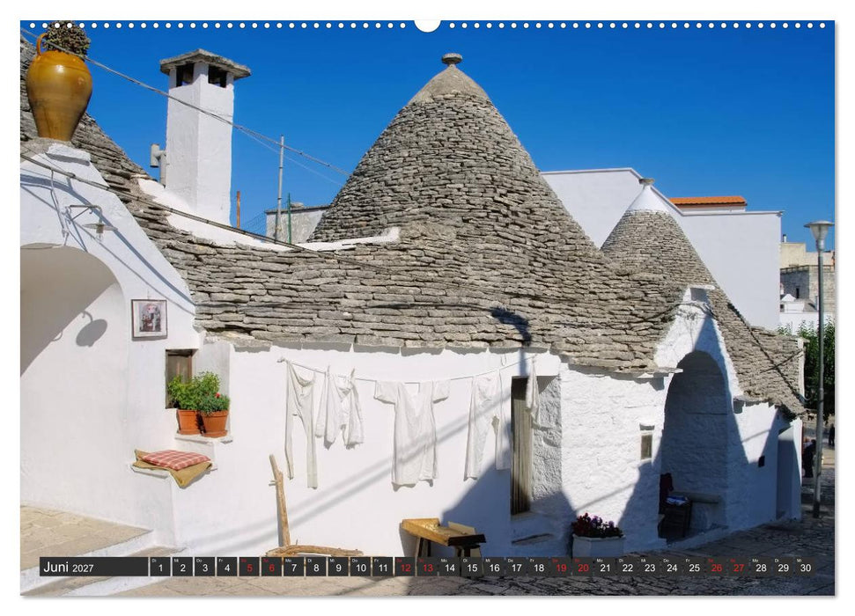This screenshot has height=616, width=855.
Task: Select date 28 in the calendar strip
Action: 761,567
